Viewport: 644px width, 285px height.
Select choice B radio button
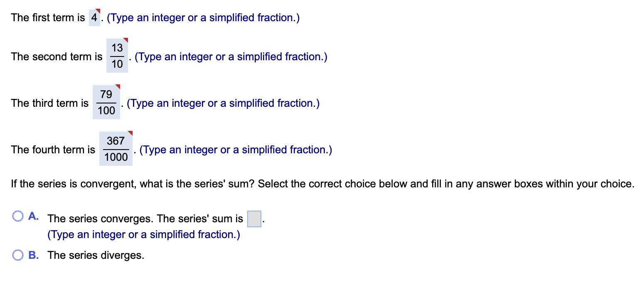point(17,255)
